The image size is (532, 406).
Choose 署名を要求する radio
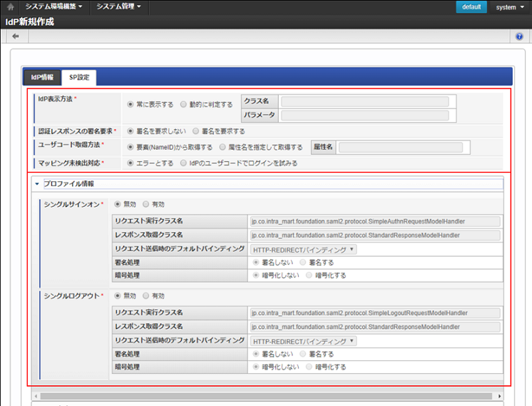tap(195, 131)
